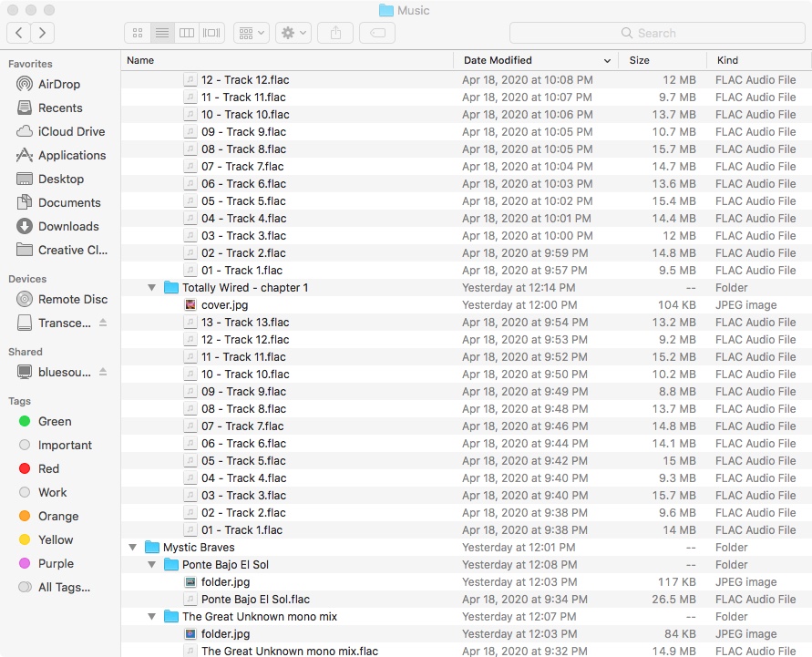Open AirDrop from Favorites
This screenshot has height=657, width=812.
[59, 84]
